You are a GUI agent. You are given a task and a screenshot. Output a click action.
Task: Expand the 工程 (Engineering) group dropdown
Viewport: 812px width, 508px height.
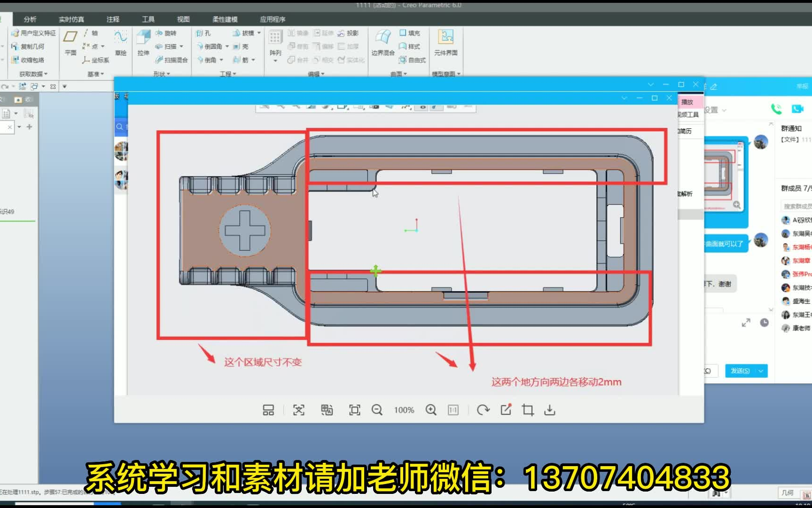[228, 74]
